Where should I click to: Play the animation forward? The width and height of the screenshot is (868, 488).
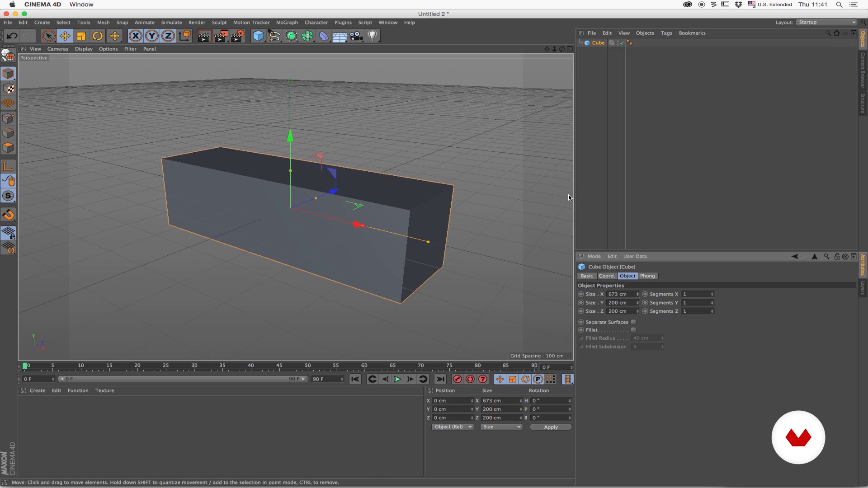397,380
